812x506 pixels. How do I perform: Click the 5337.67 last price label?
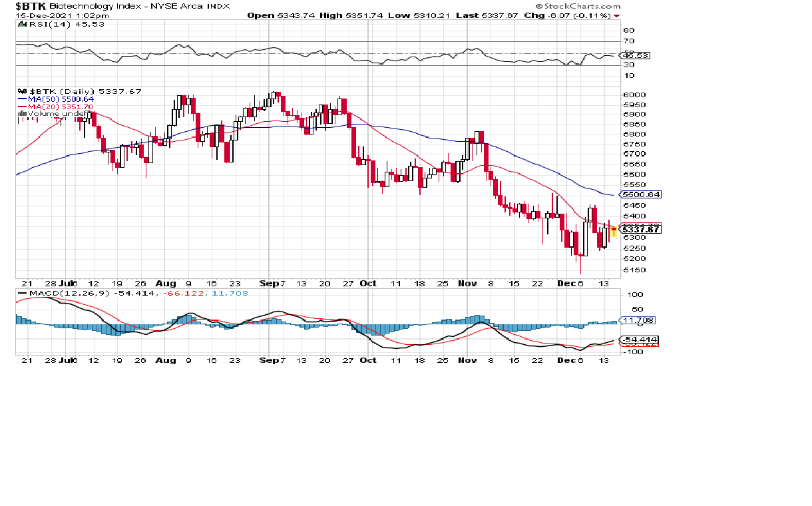[x=640, y=230]
